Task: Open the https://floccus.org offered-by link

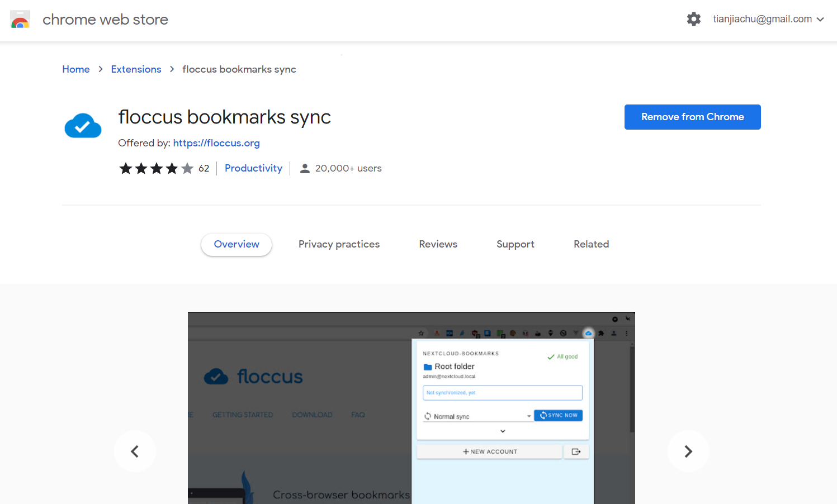Action: click(216, 143)
